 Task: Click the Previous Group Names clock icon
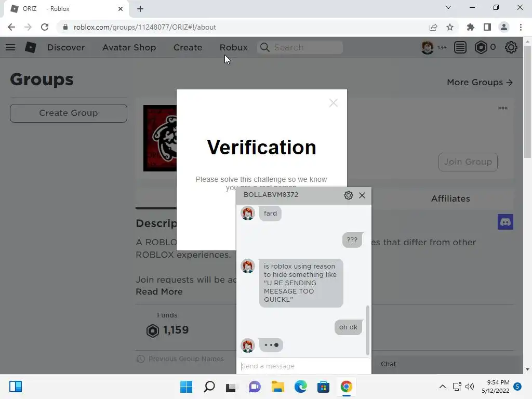[140, 359]
